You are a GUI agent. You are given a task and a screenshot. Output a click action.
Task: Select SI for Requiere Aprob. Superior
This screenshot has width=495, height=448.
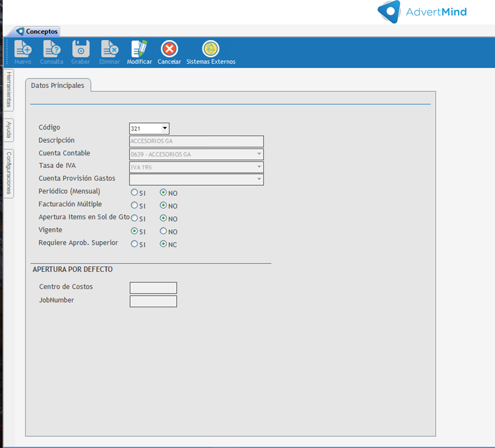coord(134,244)
